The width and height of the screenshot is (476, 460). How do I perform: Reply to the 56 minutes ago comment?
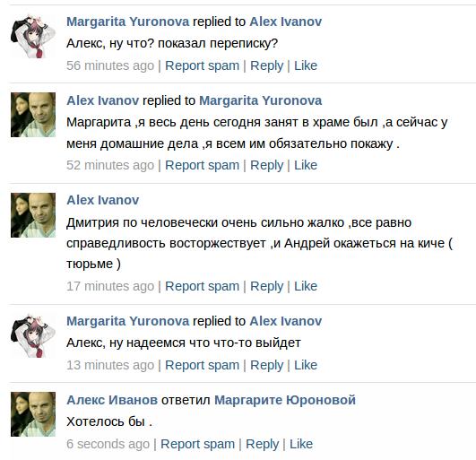tap(266, 65)
